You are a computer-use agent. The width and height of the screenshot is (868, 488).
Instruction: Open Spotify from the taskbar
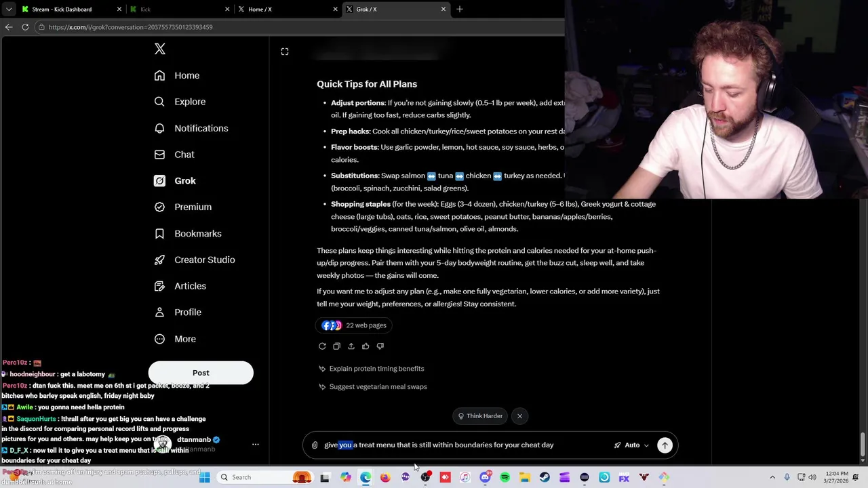(x=505, y=477)
